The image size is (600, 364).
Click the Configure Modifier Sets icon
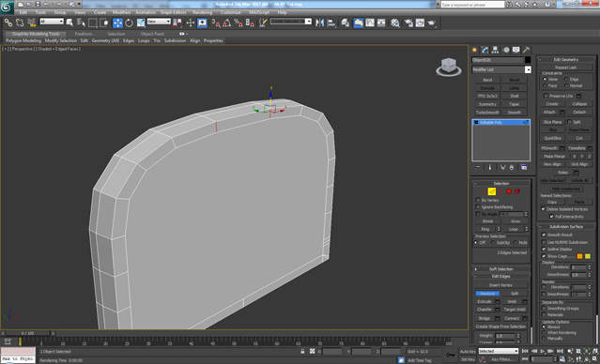[524, 168]
